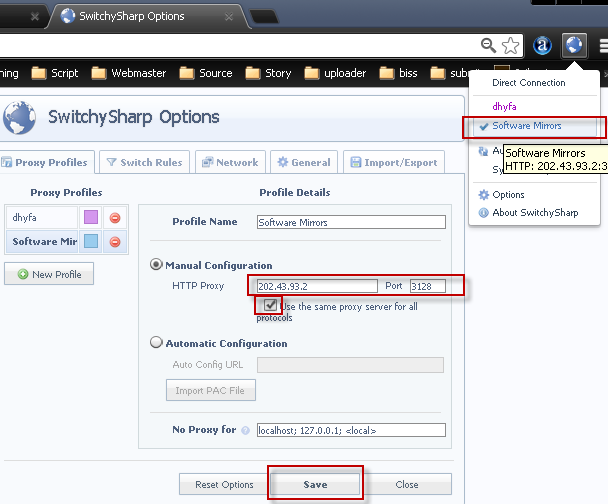Click the Import PAC File button

tap(211, 390)
